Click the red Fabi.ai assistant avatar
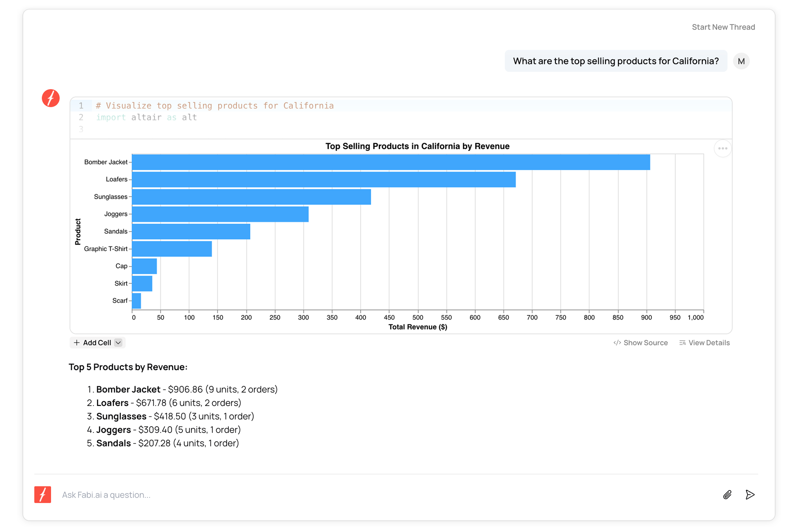Viewport: 798px width, 532px height. [51, 98]
